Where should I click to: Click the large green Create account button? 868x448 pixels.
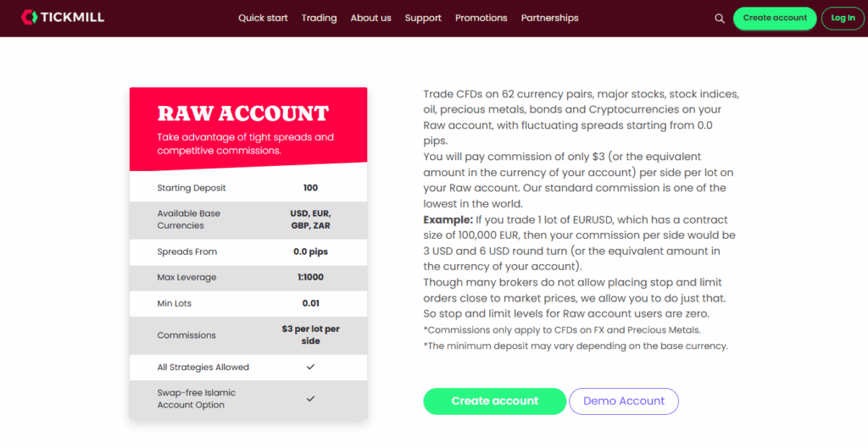[x=494, y=401]
